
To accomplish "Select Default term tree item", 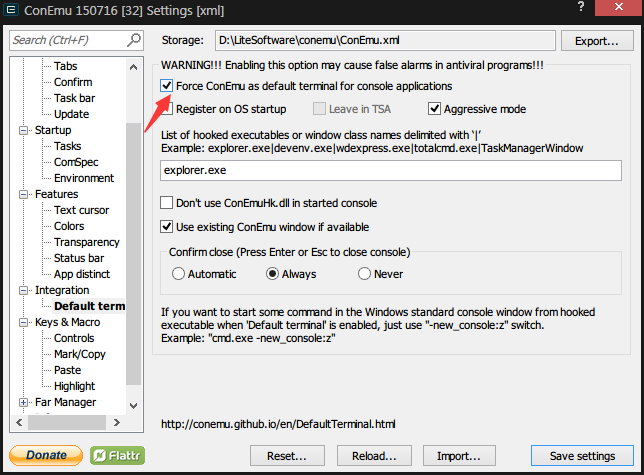I will click(89, 306).
